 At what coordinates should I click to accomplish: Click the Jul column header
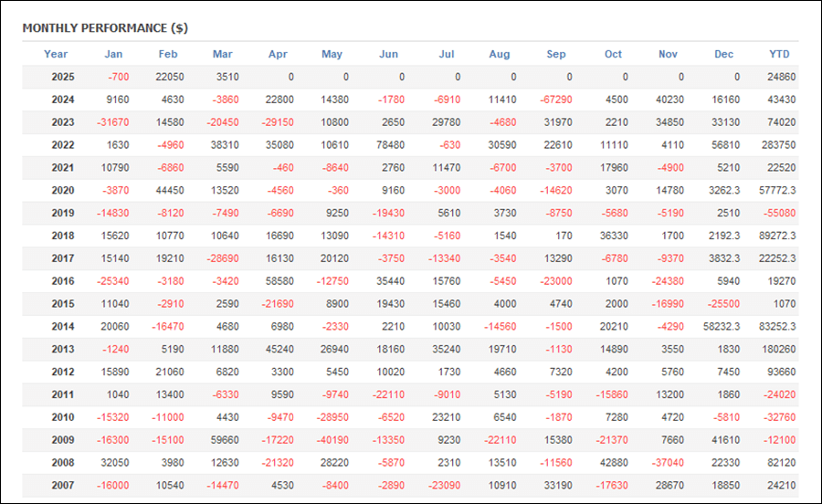[446, 54]
